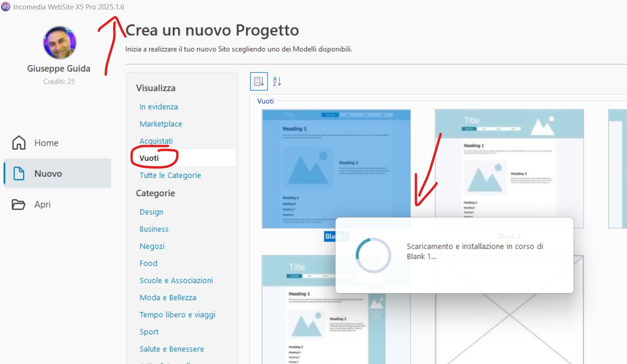The width and height of the screenshot is (627, 364).
Task: Show Tutte le Categorie
Action: [x=170, y=175]
